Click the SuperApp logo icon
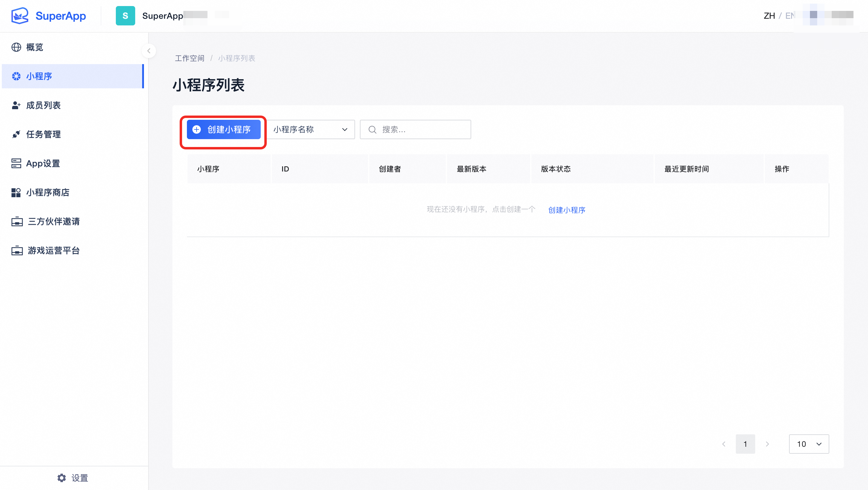This screenshot has width=868, height=490. click(x=20, y=16)
